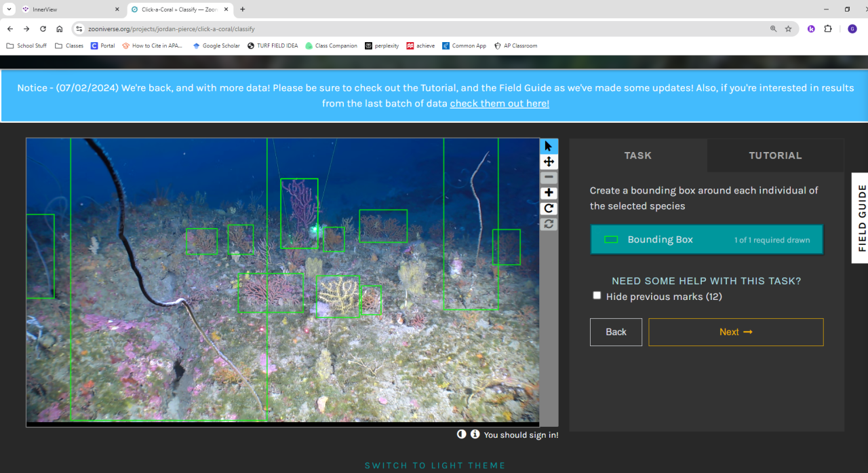Reload the Zooniverse page
The width and height of the screenshot is (868, 473).
point(43,29)
